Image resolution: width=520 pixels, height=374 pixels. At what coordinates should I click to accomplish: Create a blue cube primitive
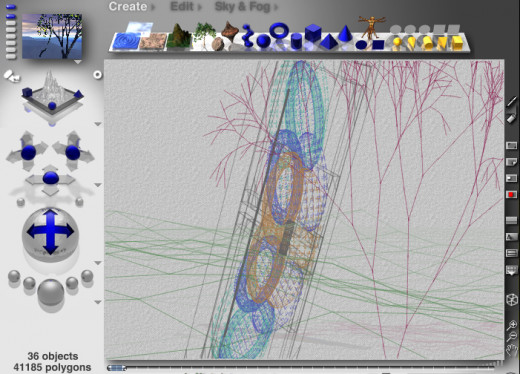(x=313, y=33)
